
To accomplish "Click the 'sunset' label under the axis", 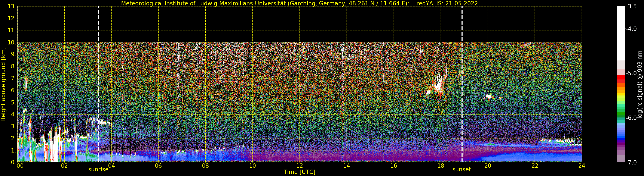I will (461, 170).
